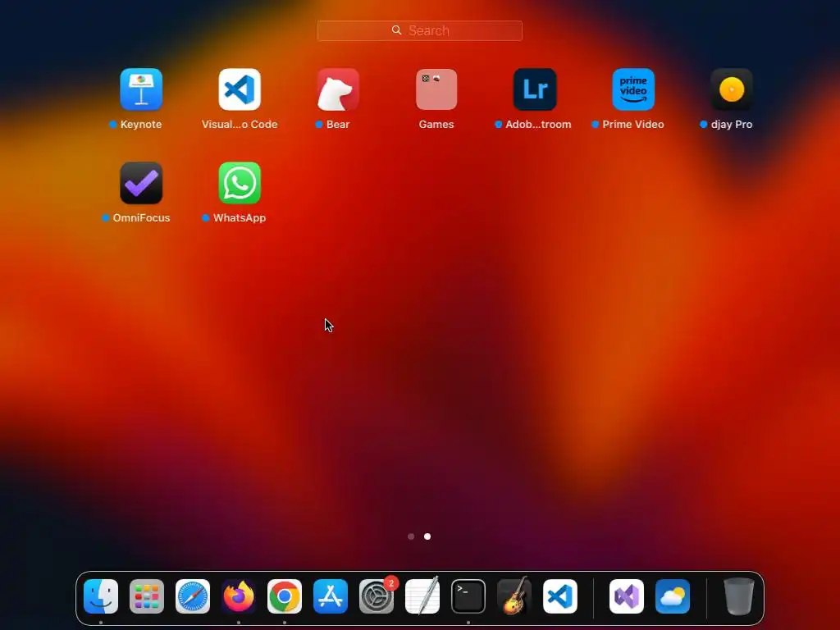Open Google Chrome in the Dock
Screen dimensions: 840x630
click(285, 596)
